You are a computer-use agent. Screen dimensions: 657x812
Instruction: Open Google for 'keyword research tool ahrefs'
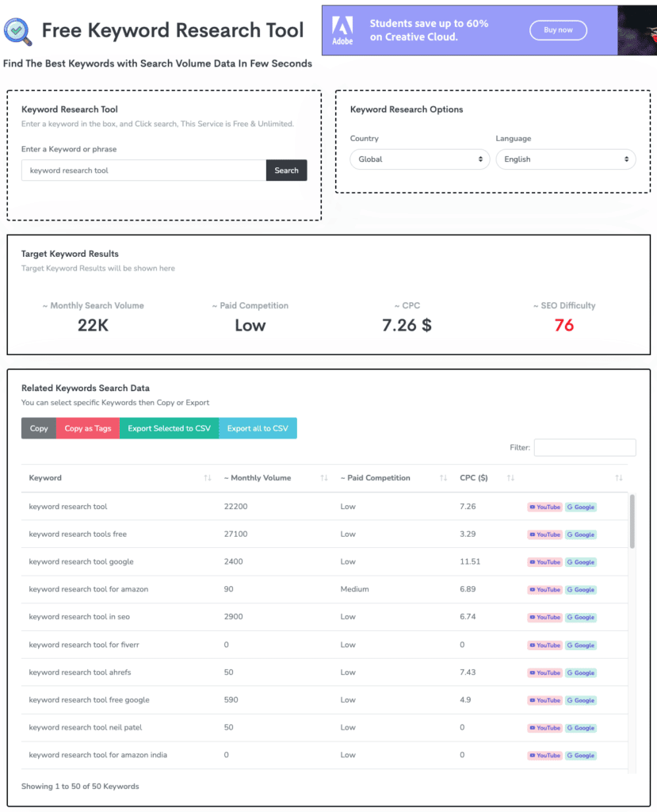pos(581,672)
